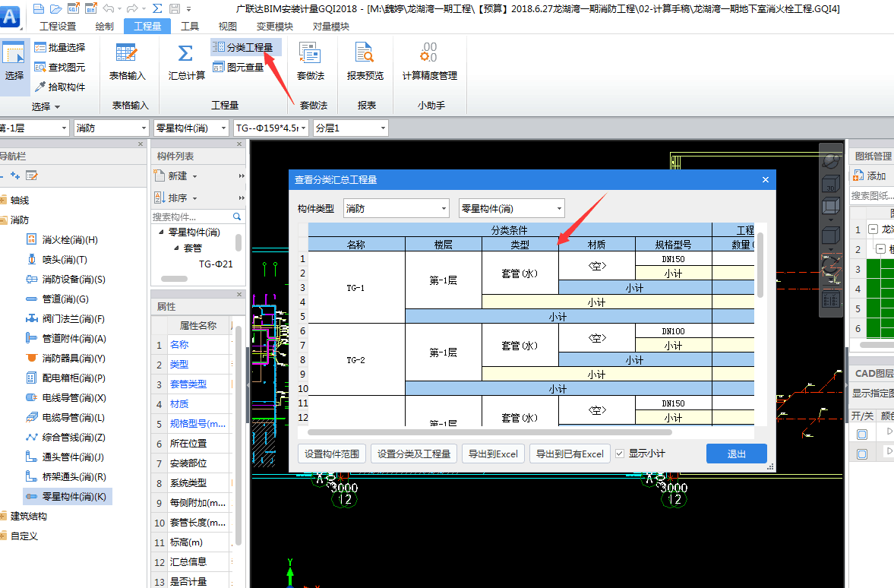Click the GQI export icon in quick toolbar
The width and height of the screenshot is (894, 588).
pos(73,8)
